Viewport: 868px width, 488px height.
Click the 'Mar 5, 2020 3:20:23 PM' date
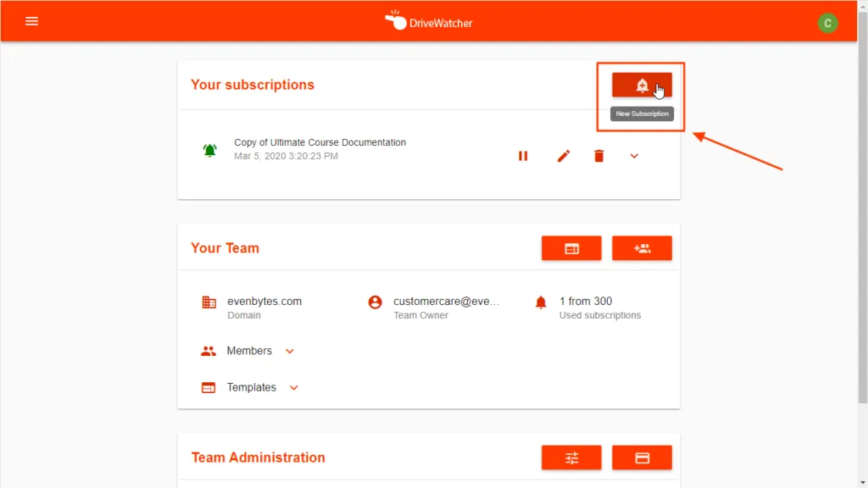click(287, 156)
